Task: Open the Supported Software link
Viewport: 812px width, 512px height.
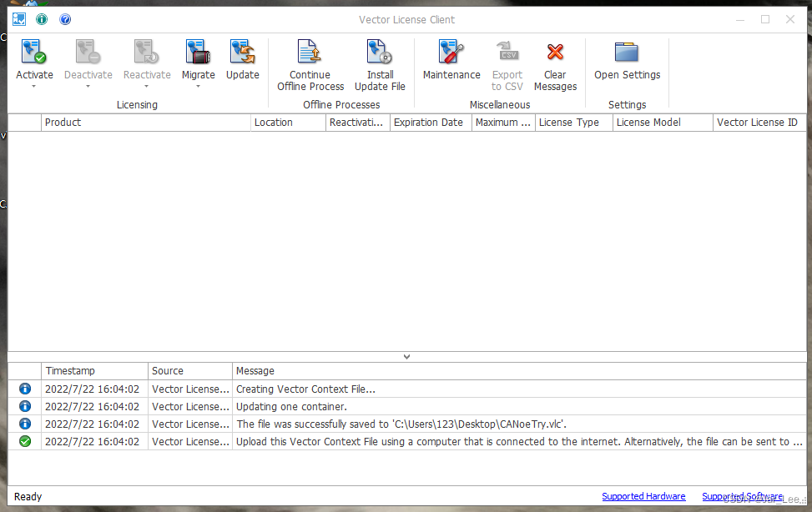Action: coord(742,496)
